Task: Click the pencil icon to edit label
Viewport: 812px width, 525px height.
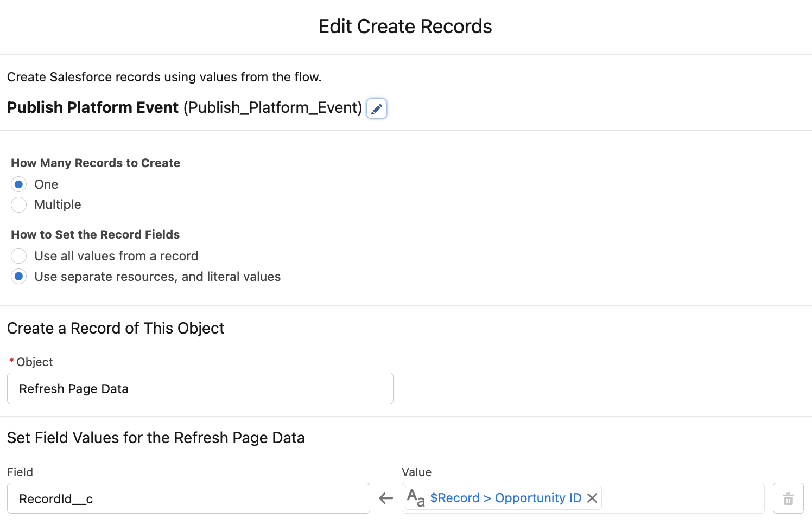Action: [377, 108]
